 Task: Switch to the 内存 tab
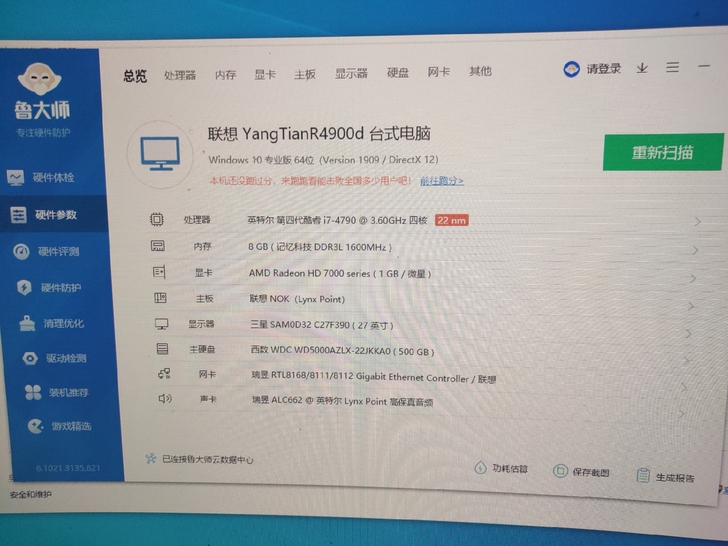coord(226,75)
